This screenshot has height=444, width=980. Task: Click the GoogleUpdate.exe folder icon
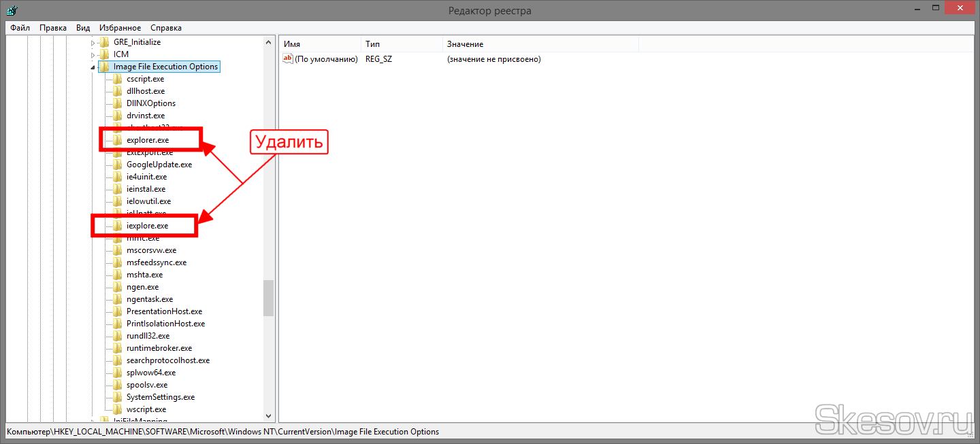(118, 165)
